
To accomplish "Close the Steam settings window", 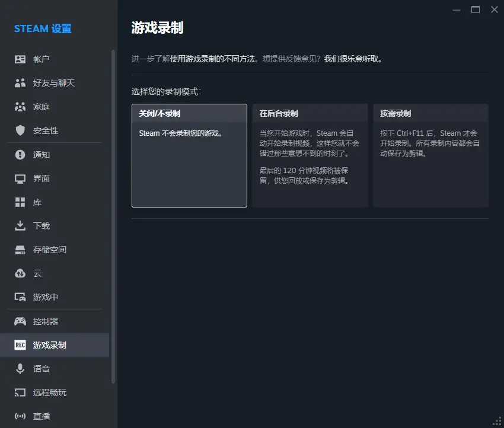I will pos(495,10).
